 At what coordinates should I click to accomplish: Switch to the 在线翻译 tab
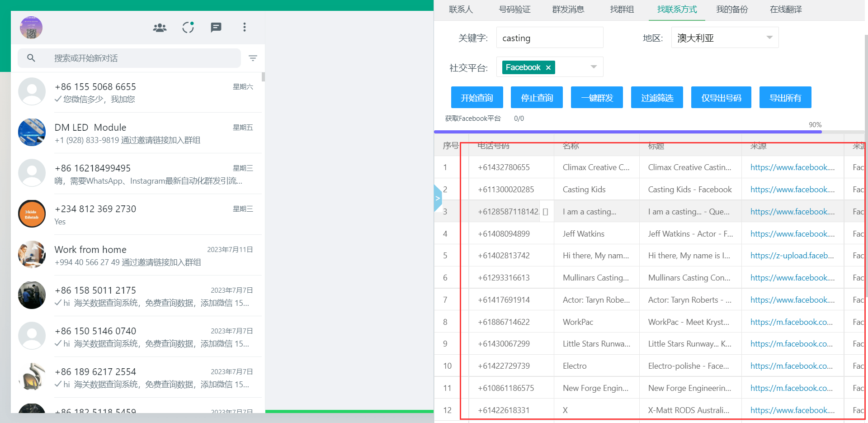(786, 10)
